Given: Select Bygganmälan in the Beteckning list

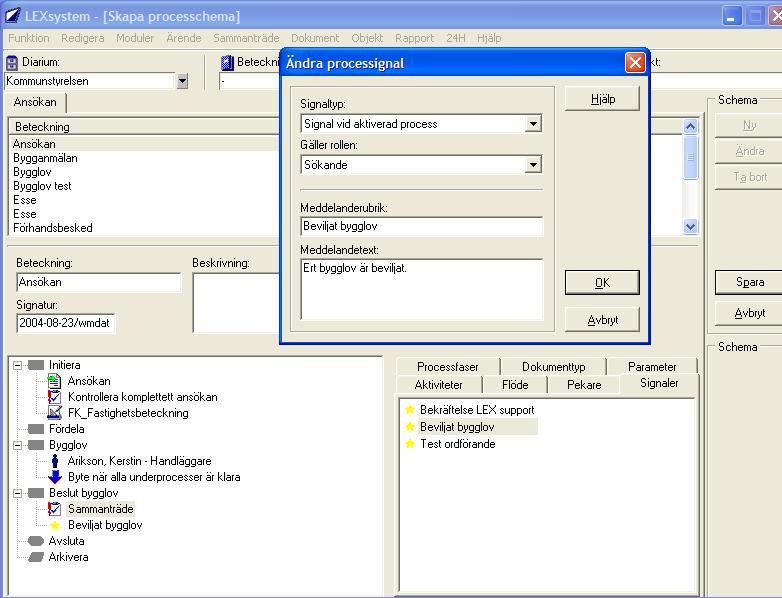Looking at the screenshot, I should 45,158.
